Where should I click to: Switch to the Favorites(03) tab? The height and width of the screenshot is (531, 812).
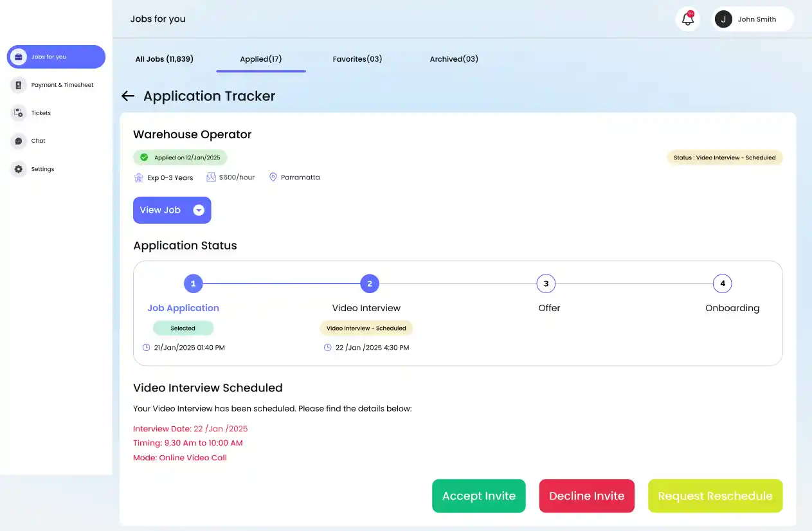(x=357, y=59)
